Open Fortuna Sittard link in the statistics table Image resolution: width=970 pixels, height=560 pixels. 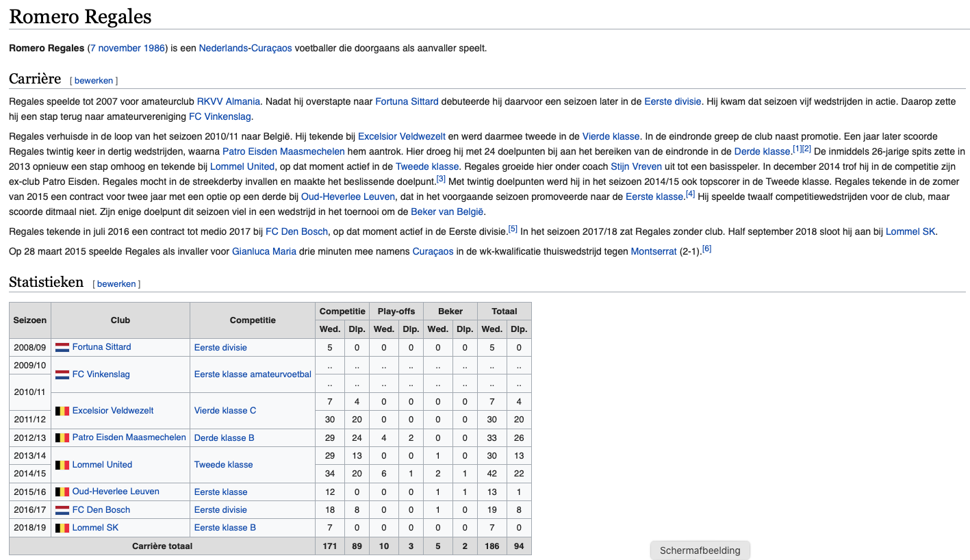point(101,347)
